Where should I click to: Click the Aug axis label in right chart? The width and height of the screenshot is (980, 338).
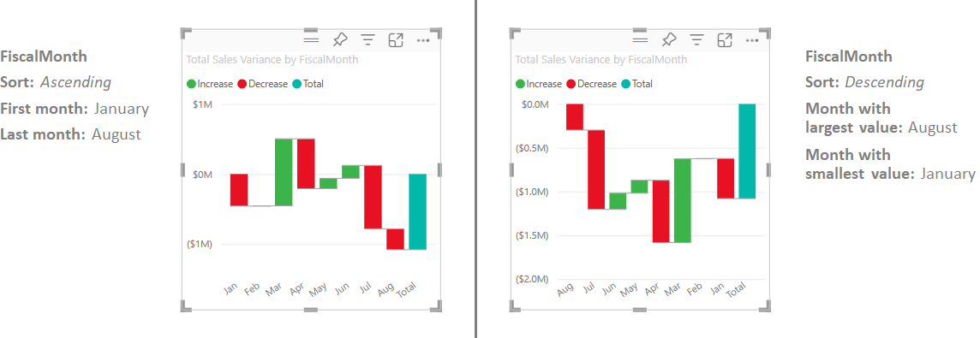pos(565,288)
